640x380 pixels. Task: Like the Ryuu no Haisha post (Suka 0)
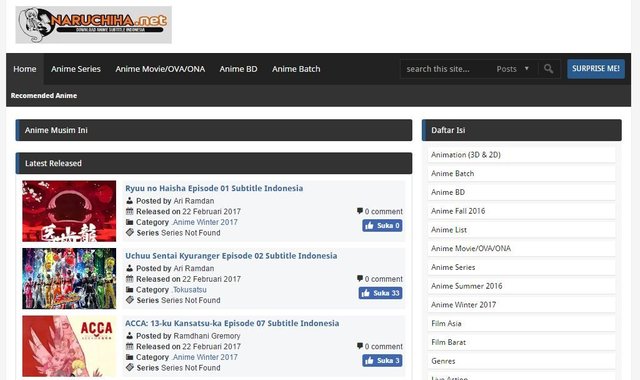382,225
